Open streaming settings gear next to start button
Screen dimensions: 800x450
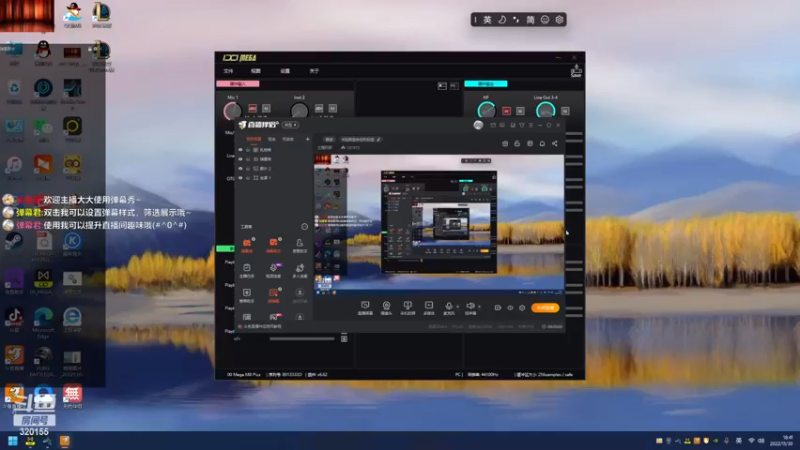pos(522,308)
